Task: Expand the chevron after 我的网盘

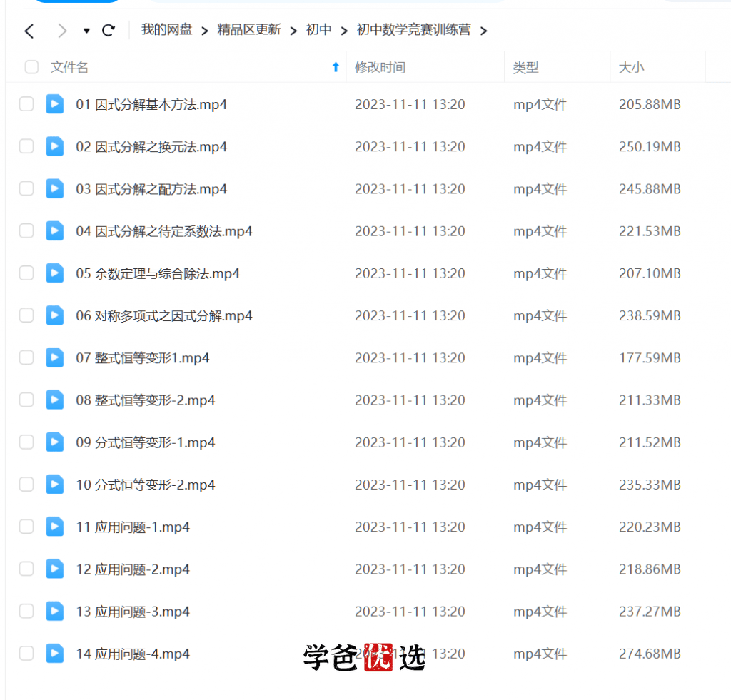Action: click(205, 31)
